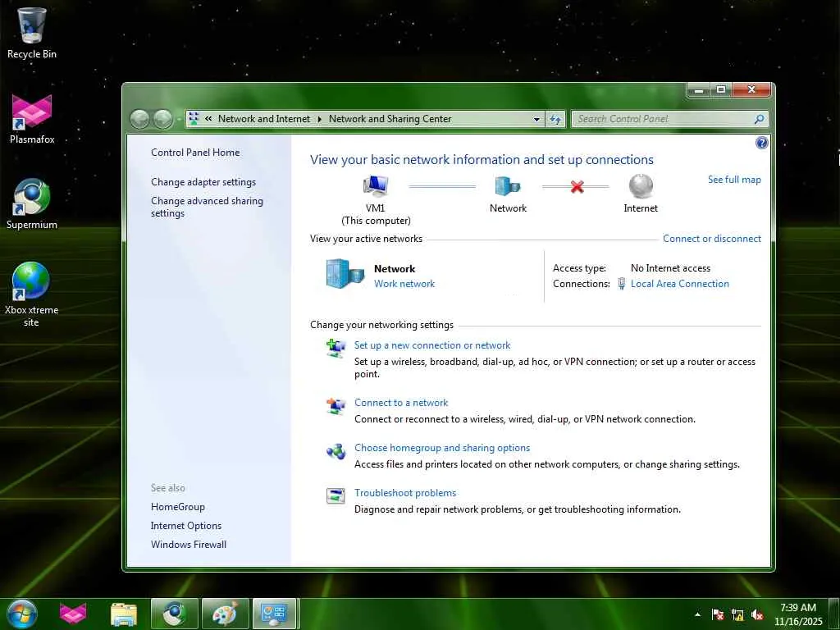Click the network tray icon
Image resolution: width=840 pixels, height=630 pixels.
click(737, 614)
